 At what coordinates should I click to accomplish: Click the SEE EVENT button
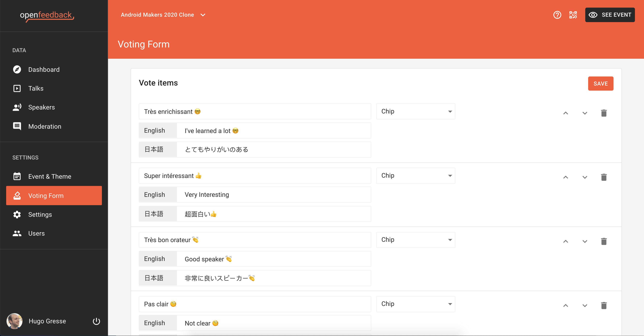click(610, 15)
